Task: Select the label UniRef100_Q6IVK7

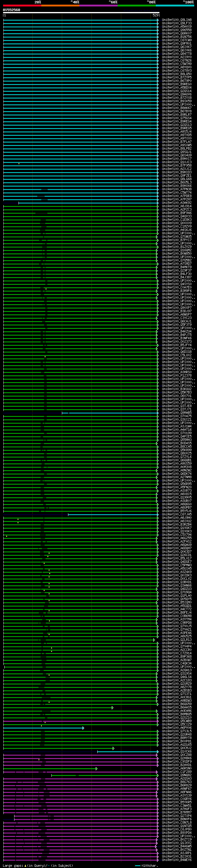Action: tap(177, 47)
